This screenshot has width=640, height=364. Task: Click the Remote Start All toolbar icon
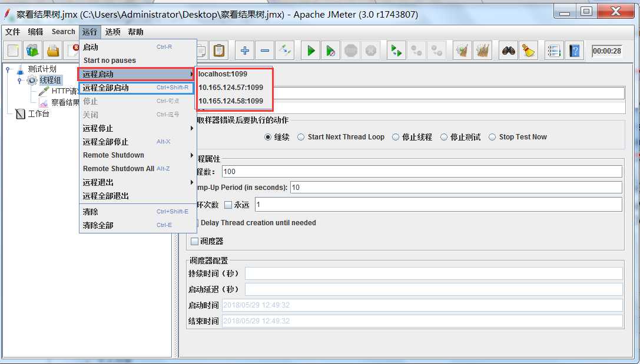coord(396,51)
